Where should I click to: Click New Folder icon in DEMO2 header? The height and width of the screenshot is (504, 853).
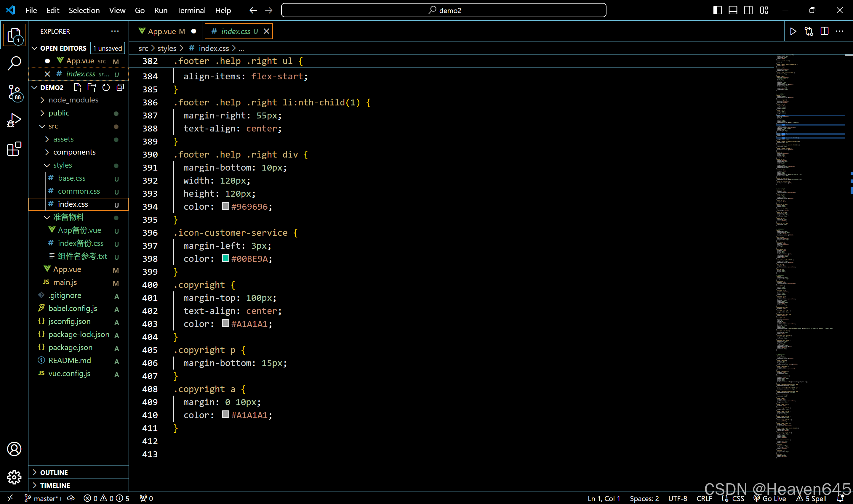click(92, 88)
